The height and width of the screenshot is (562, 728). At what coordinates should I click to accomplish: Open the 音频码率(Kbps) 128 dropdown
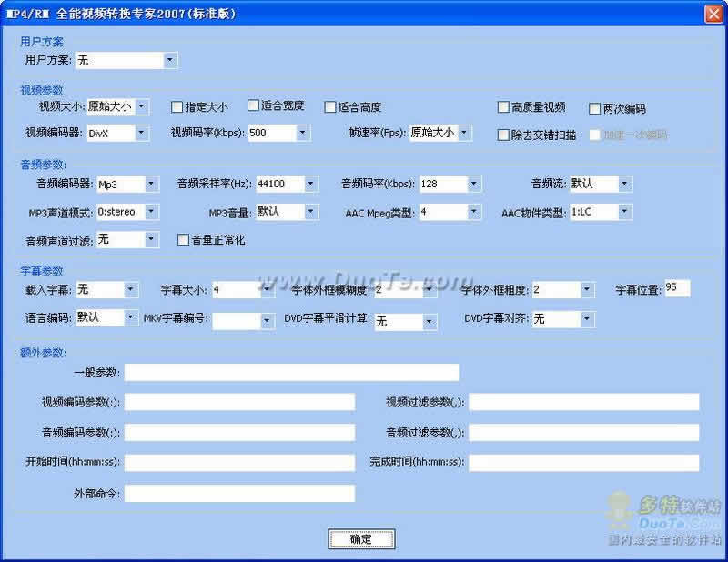[450, 185]
